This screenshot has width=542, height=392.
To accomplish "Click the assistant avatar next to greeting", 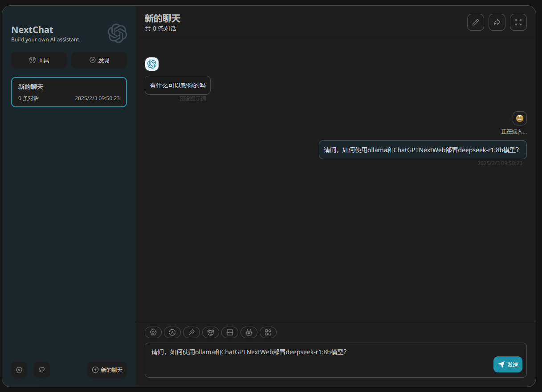I will click(x=152, y=64).
